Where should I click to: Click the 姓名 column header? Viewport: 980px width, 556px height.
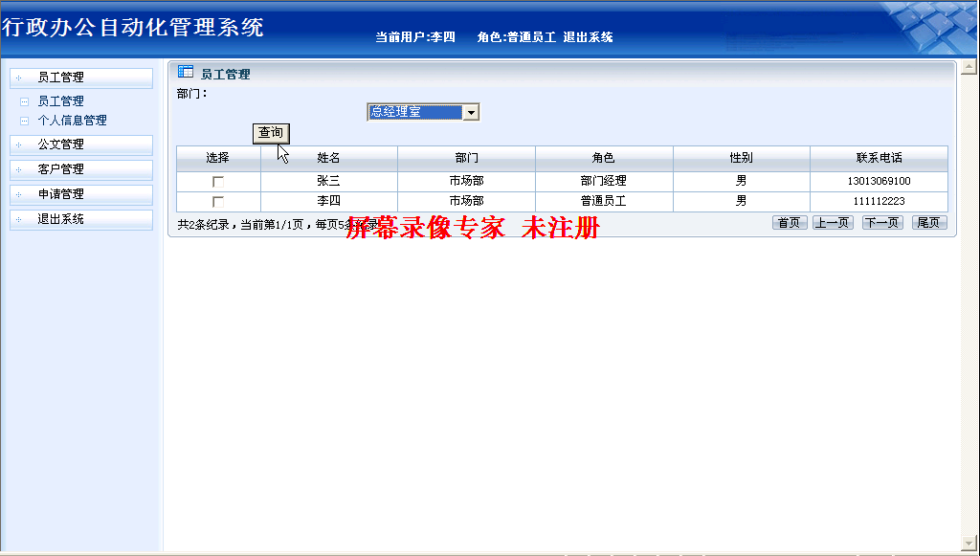[x=329, y=159]
